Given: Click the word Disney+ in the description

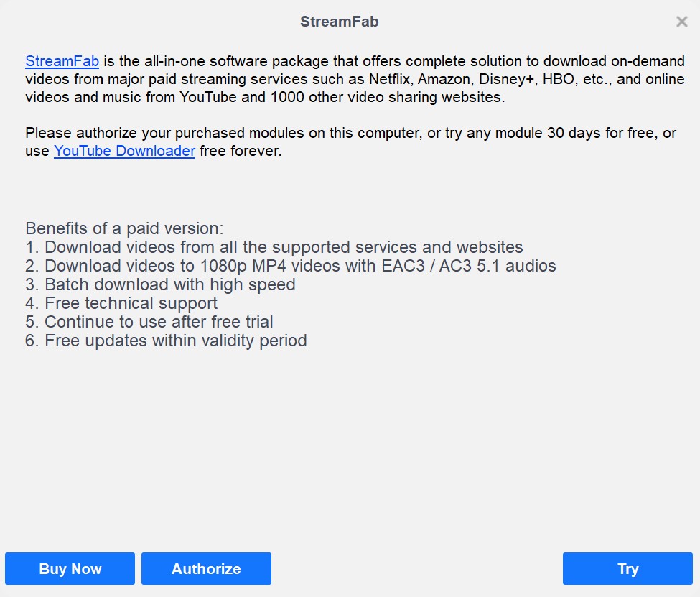Looking at the screenshot, I should [x=507, y=79].
